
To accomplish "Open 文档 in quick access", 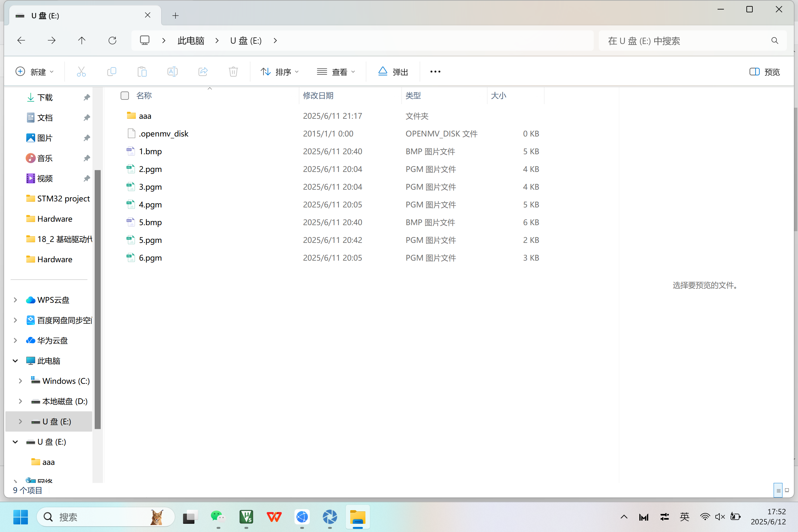I will tap(45, 118).
